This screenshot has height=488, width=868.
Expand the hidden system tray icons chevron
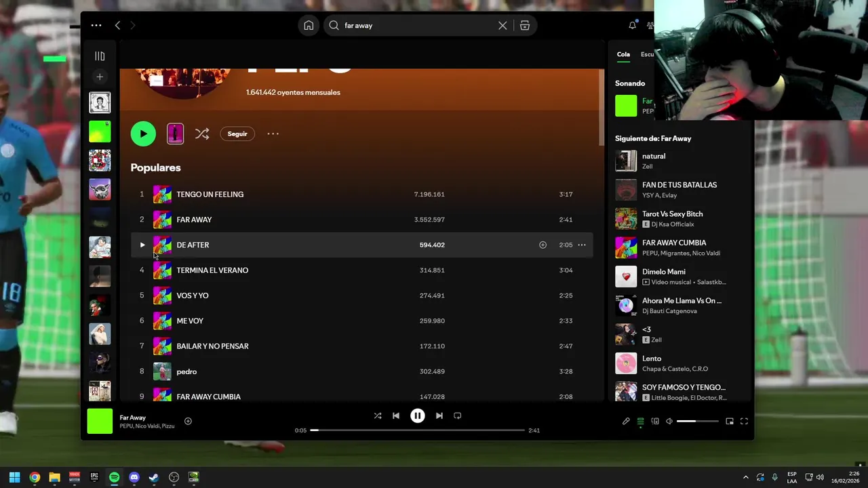pyautogui.click(x=745, y=477)
